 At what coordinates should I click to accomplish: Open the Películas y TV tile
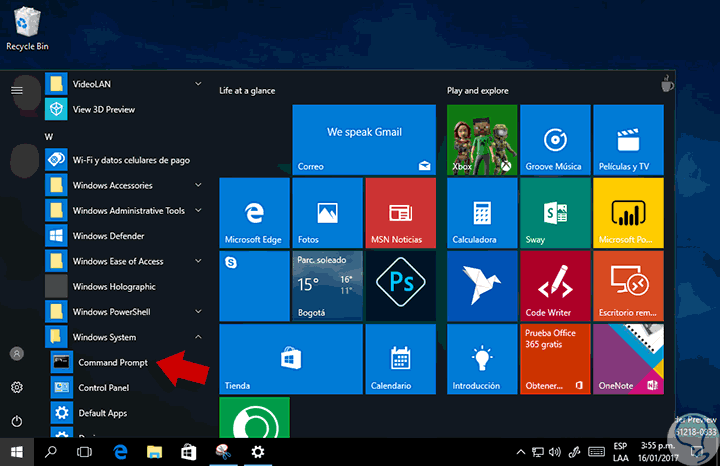click(628, 140)
